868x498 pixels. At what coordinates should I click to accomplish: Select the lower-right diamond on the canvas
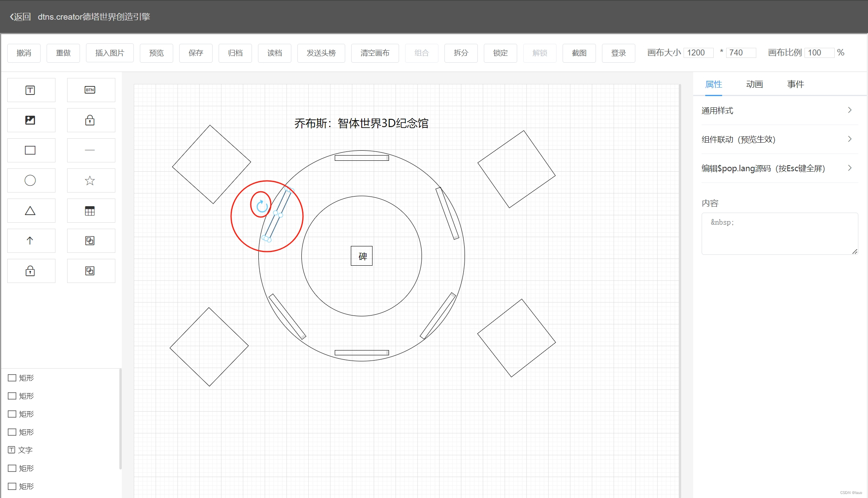click(x=516, y=338)
